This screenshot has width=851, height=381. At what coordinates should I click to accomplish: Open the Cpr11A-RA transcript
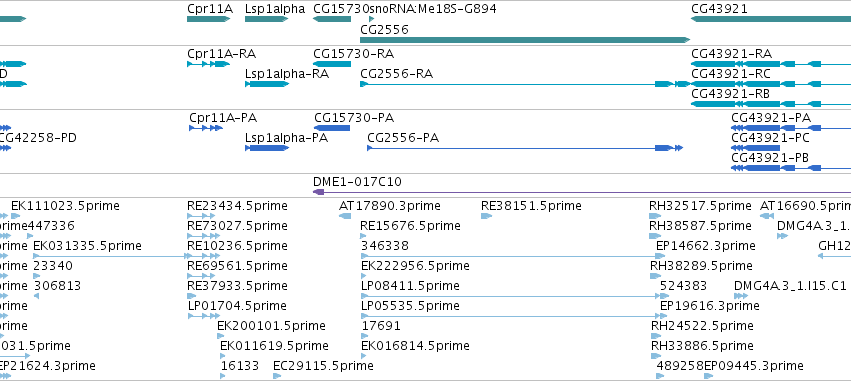click(x=221, y=54)
